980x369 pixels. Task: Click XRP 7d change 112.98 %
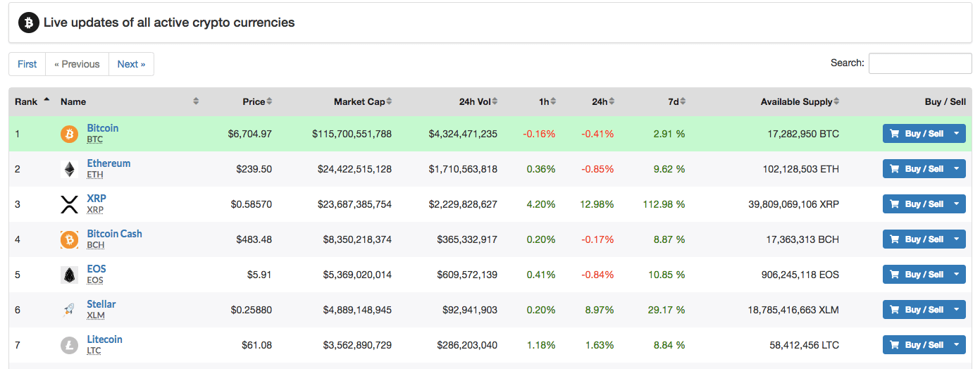point(664,204)
